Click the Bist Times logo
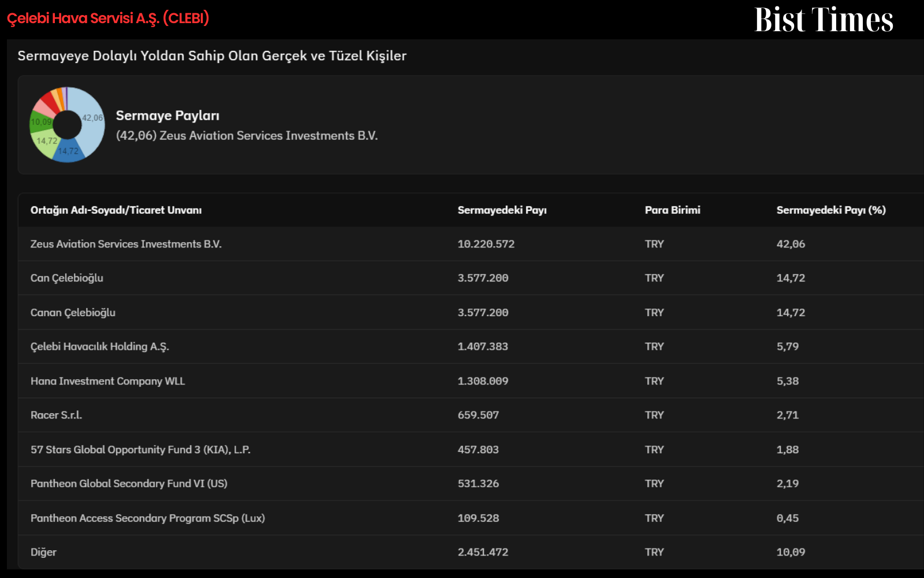924x578 pixels. point(824,20)
